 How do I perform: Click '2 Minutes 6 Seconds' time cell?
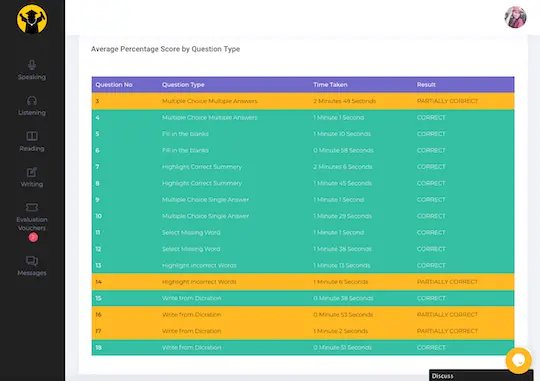[x=343, y=167]
